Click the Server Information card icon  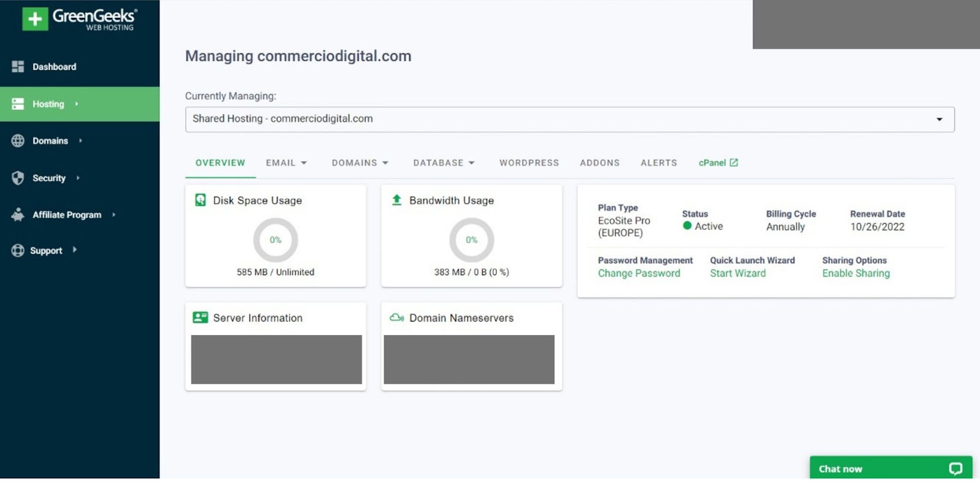[200, 317]
